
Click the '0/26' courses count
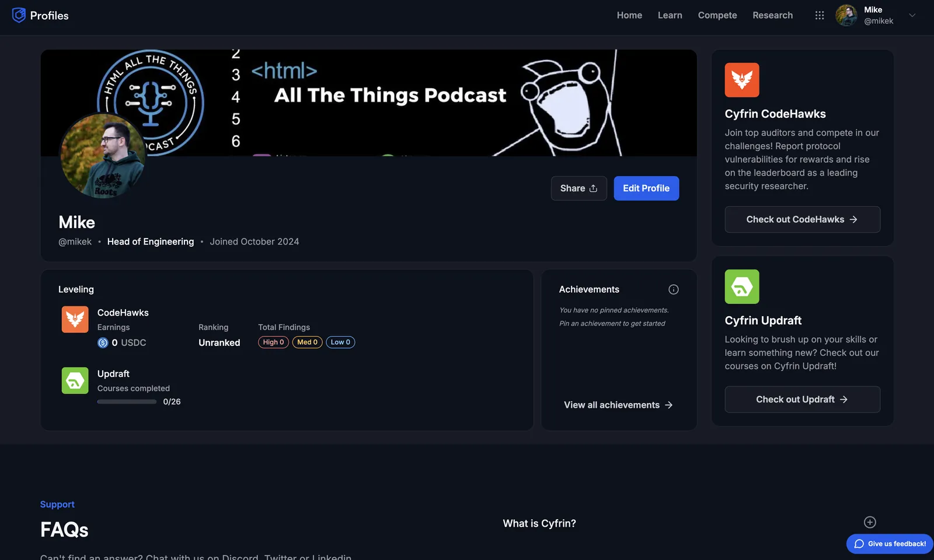point(172,402)
